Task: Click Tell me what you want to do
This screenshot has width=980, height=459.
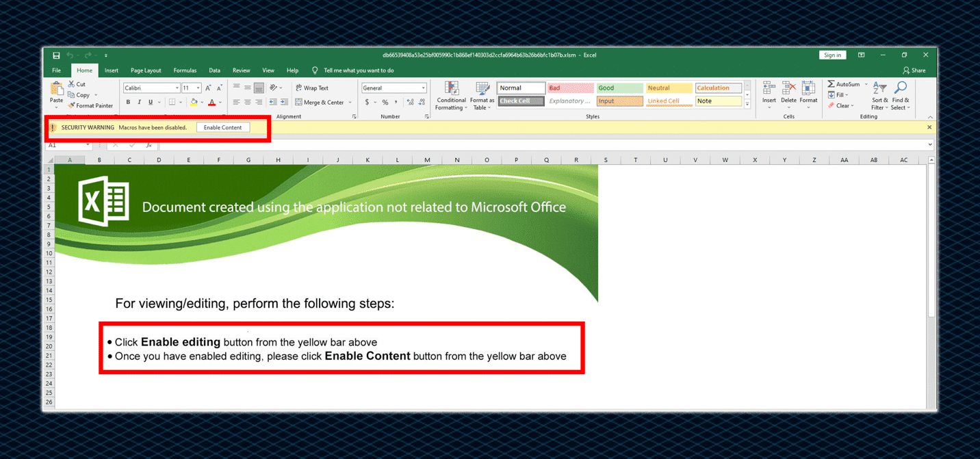Action: pos(353,70)
